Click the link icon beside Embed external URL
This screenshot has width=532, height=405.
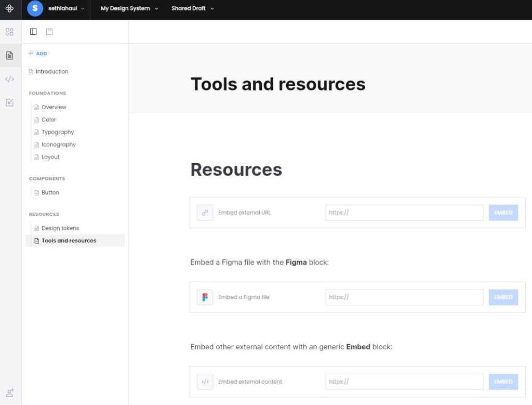[x=205, y=213]
